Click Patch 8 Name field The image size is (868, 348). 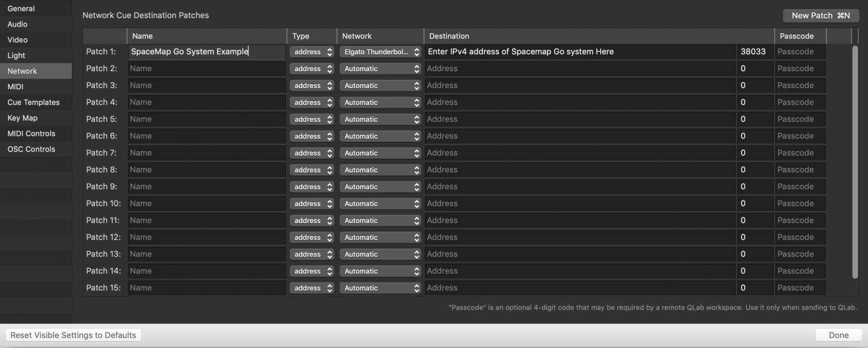207,169
